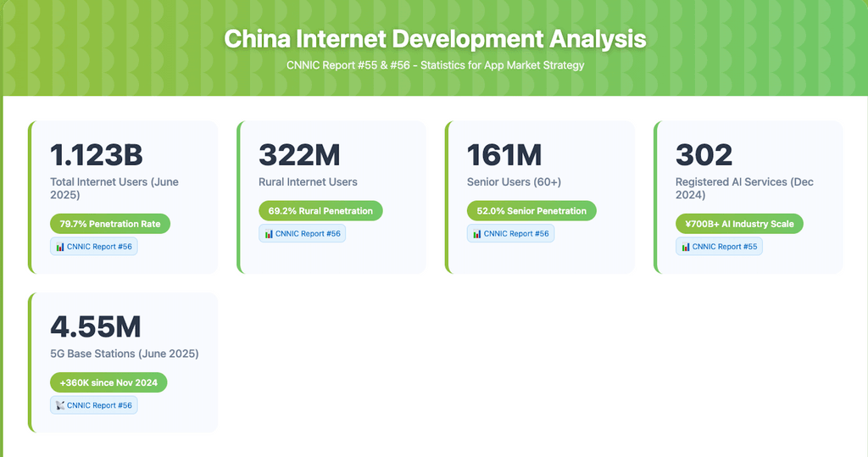
Task: Click the chart icon under 69.2% Rural Penetration
Action: (269, 234)
